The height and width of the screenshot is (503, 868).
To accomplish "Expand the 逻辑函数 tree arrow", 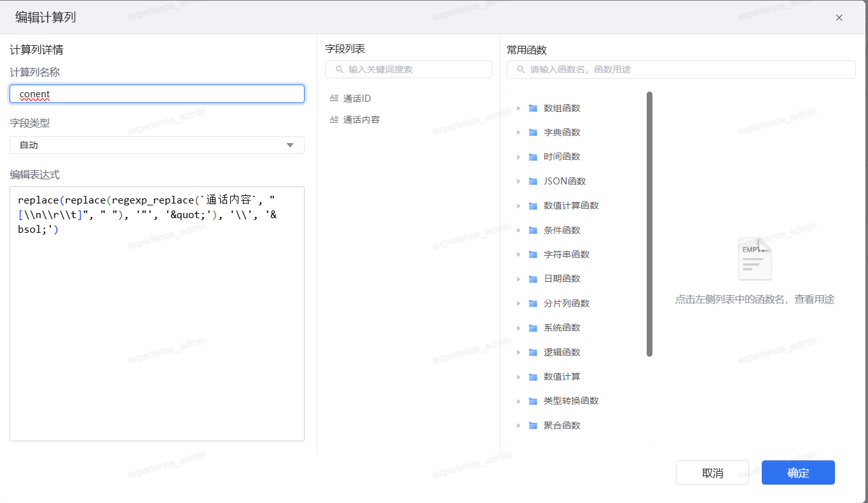I will [x=518, y=352].
